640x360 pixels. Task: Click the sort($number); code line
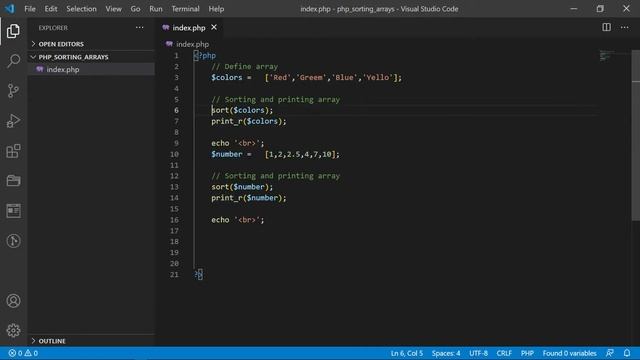point(242,187)
